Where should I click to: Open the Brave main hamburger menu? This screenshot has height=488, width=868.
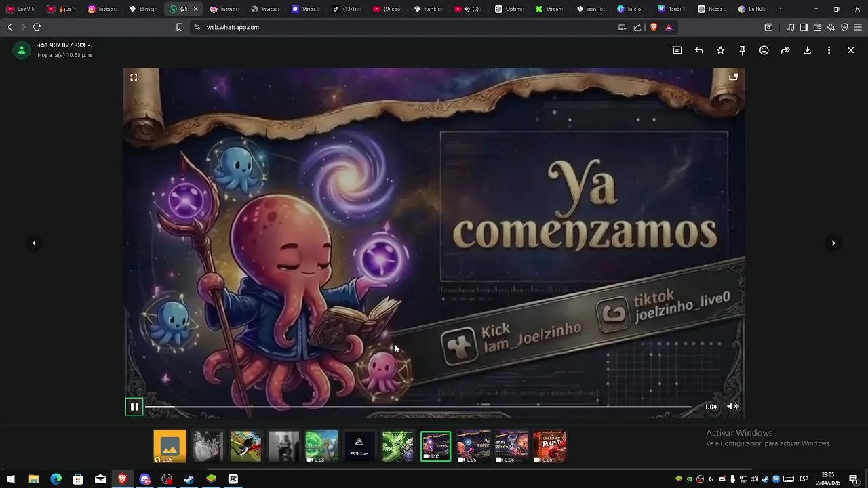pyautogui.click(x=859, y=27)
